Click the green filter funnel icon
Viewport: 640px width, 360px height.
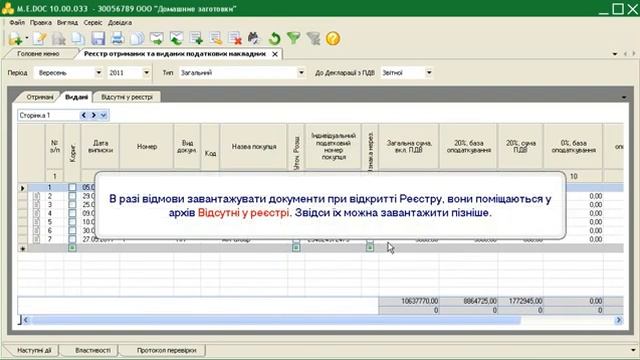293,39
